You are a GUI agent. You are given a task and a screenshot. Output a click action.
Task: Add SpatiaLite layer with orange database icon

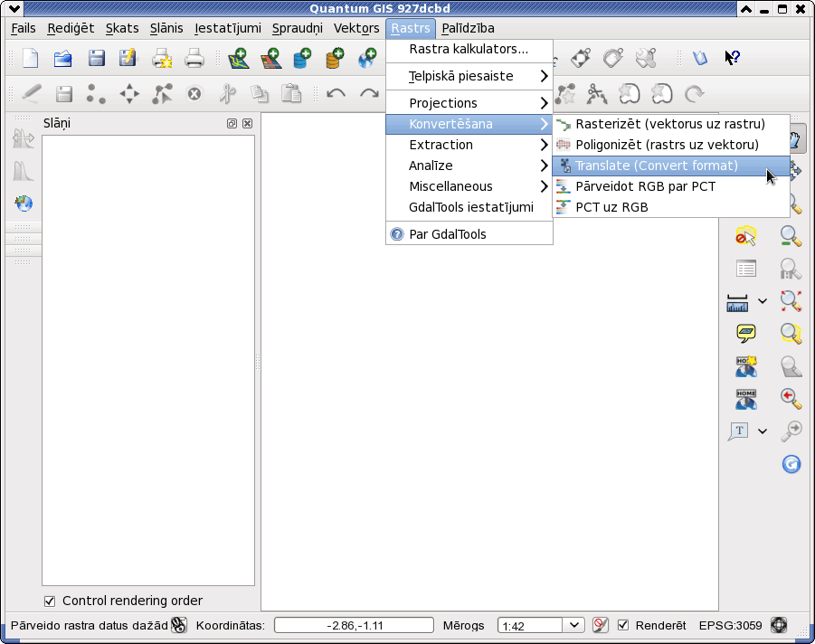tap(335, 58)
